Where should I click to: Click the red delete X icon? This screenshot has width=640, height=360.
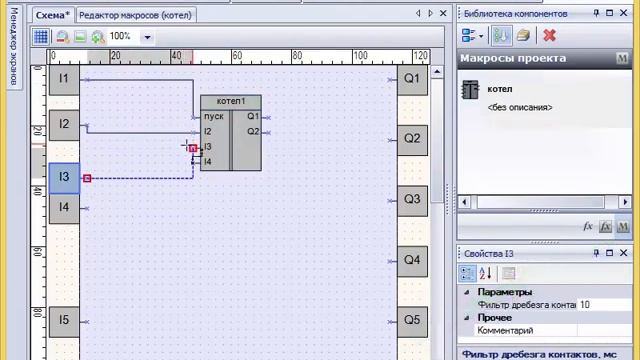coord(549,36)
